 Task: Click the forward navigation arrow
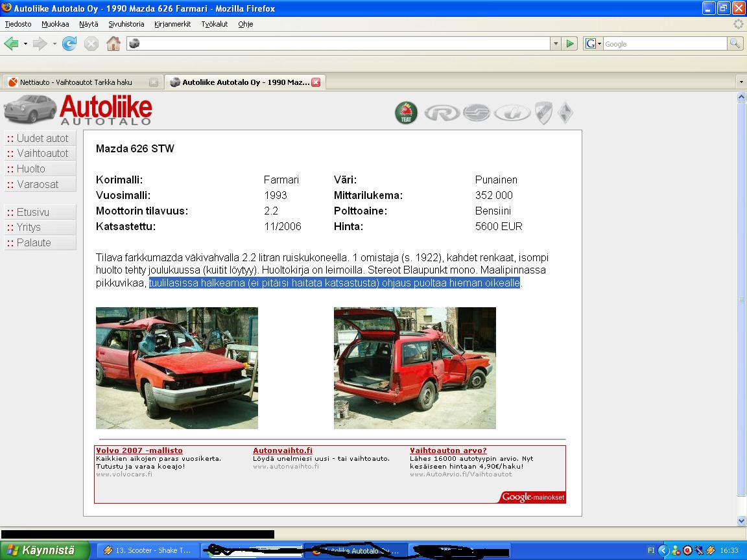(40, 43)
